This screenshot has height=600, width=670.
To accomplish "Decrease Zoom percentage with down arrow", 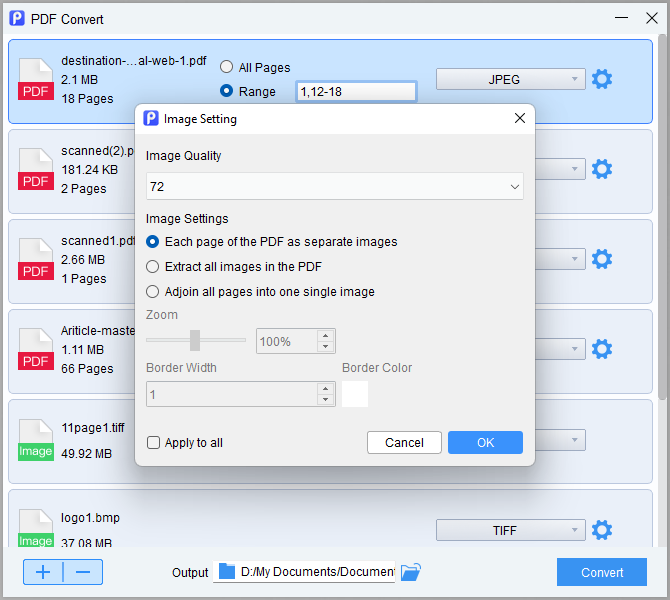I will coord(326,347).
